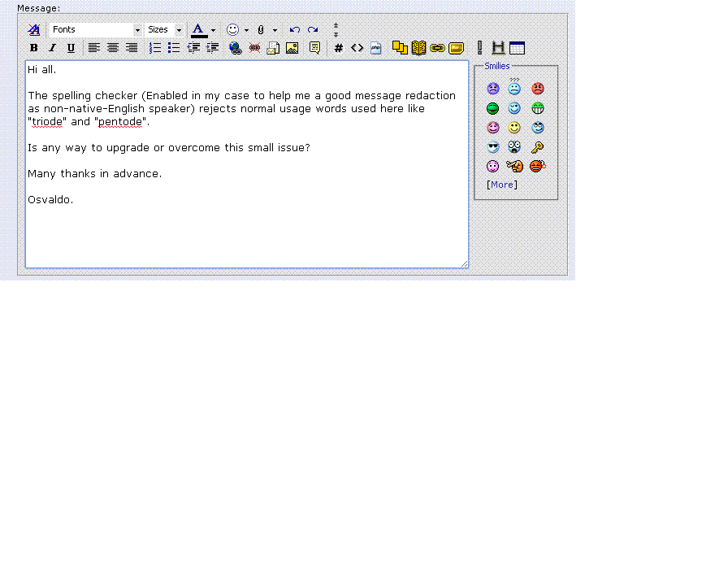Click the yellow overlapping squares icon
Viewport: 728px width, 587px height.
400,48
